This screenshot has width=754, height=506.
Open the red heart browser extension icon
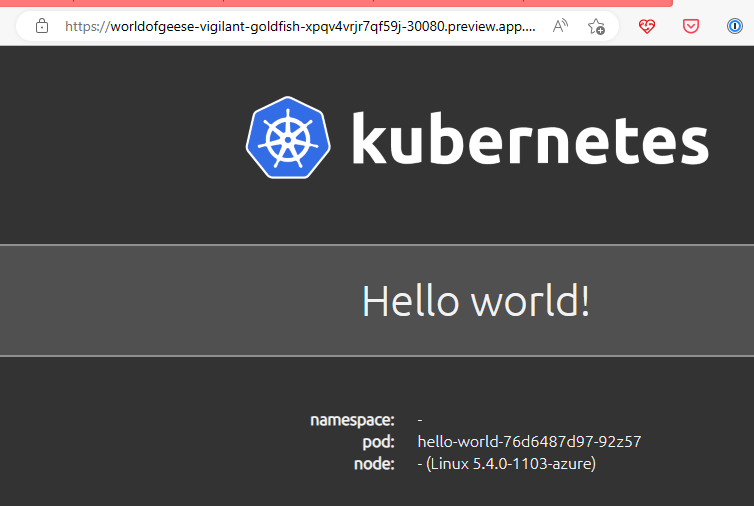(x=647, y=26)
